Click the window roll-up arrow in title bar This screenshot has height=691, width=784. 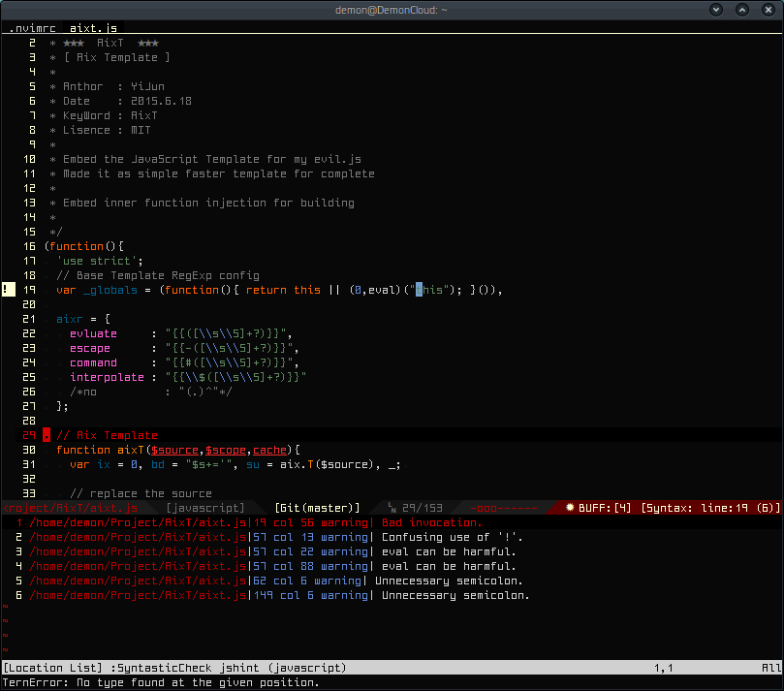[742, 10]
